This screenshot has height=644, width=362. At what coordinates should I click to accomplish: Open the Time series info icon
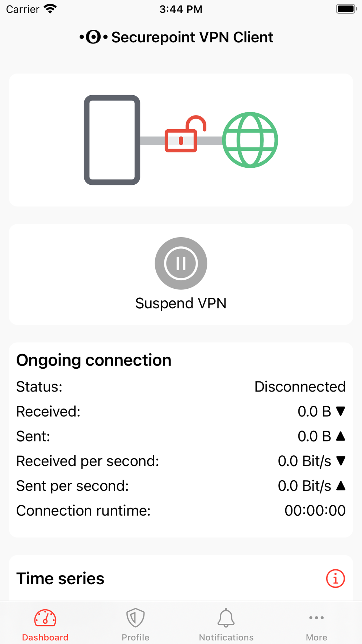coord(335,578)
